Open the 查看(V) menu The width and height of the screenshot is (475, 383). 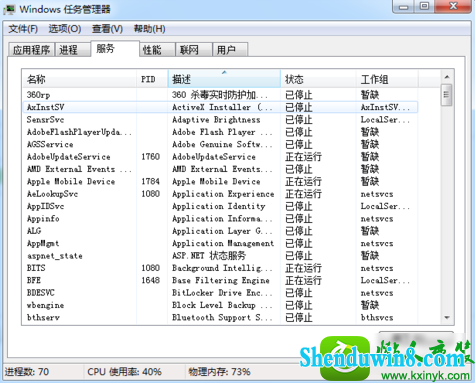pyautogui.click(x=107, y=29)
